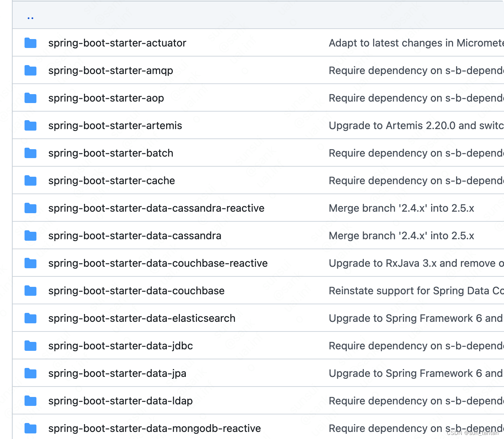
Task: Open cassandra-reactive row's 'Merge branch' commit
Action: 401,208
